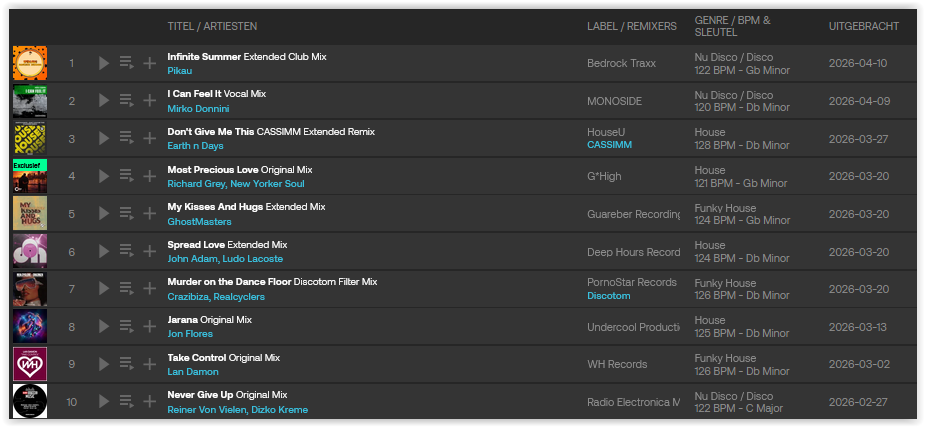Click the Spread Love album artwork

pos(29,251)
